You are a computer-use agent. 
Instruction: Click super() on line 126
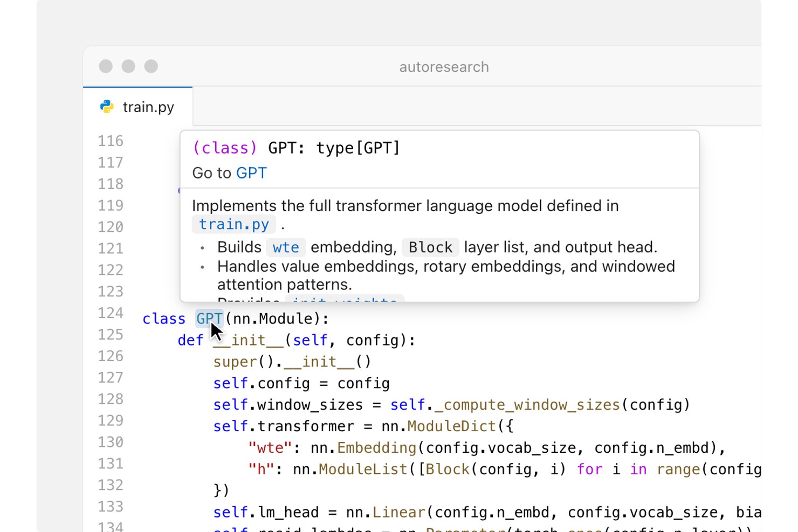click(x=244, y=362)
